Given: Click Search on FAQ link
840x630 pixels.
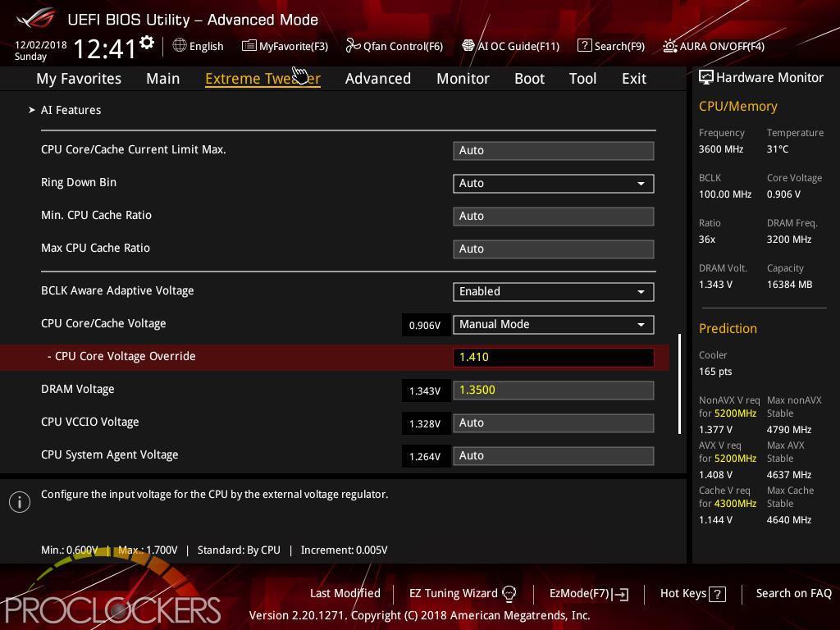Looking at the screenshot, I should click(793, 593).
